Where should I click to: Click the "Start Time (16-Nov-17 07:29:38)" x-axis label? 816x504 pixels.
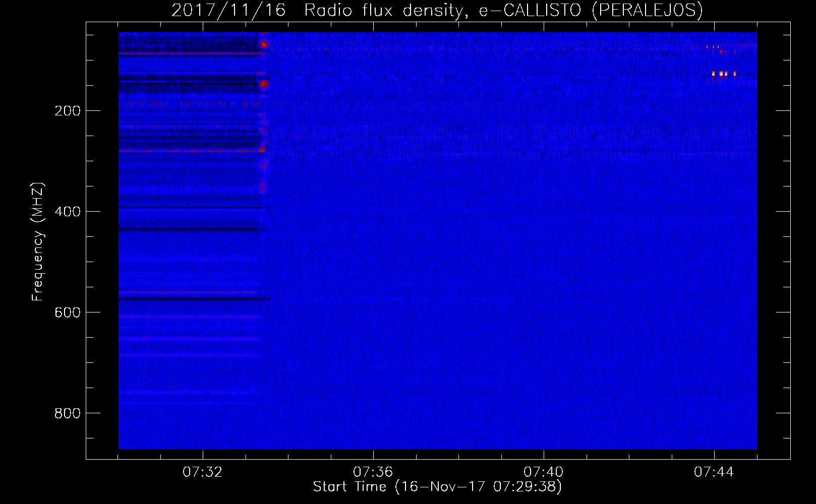coord(437,487)
